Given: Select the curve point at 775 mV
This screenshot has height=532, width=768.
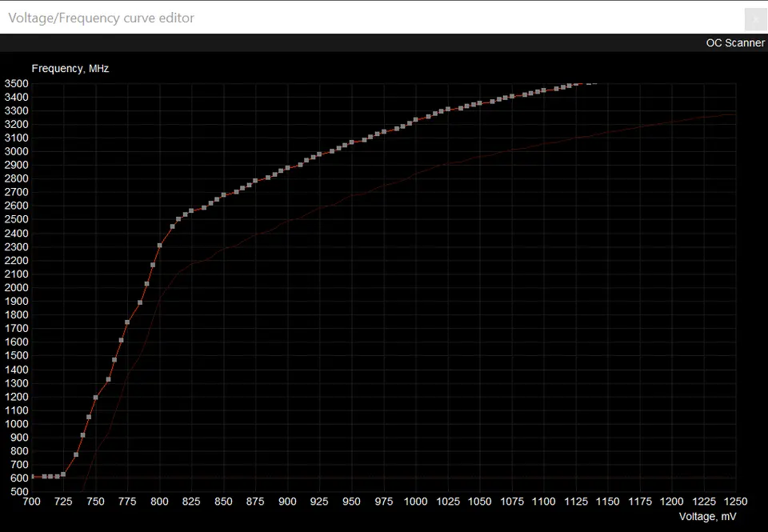Looking at the screenshot, I should pos(127,322).
